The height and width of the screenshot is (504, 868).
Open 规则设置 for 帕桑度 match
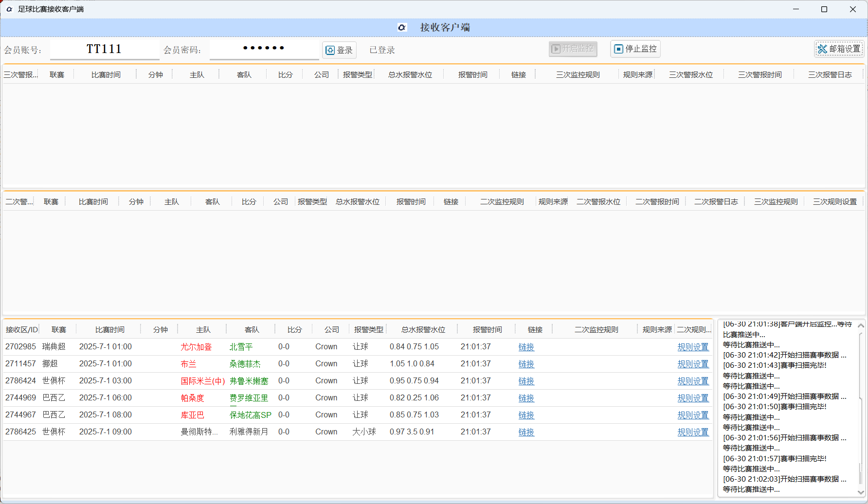coord(693,398)
